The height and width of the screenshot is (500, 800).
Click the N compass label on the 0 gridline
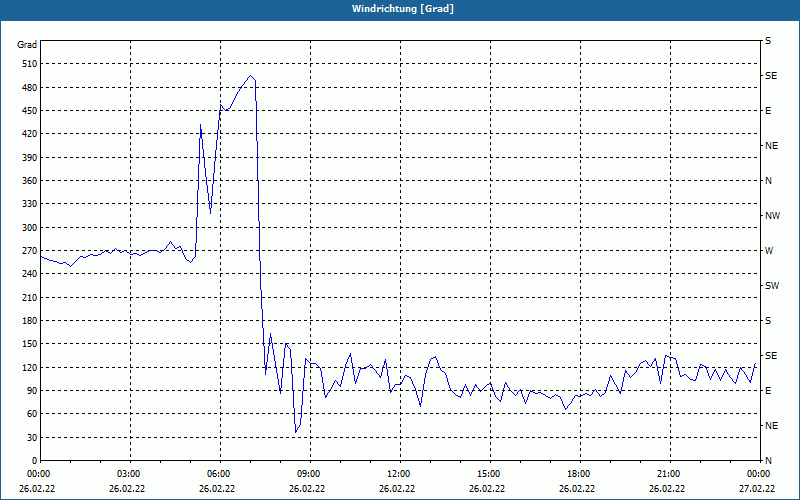pyautogui.click(x=768, y=461)
